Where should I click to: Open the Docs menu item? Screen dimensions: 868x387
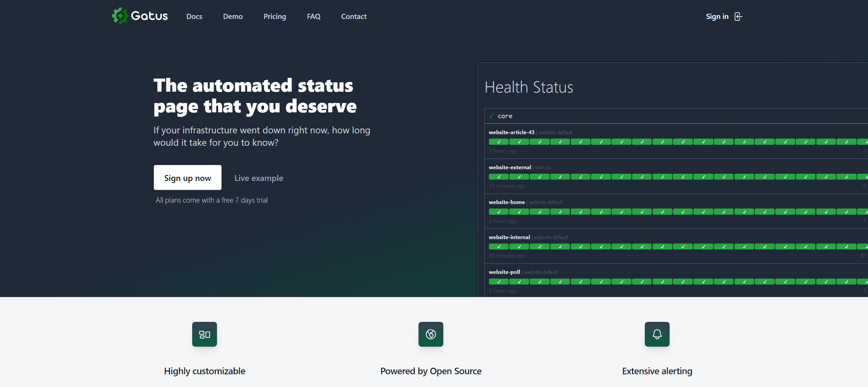[194, 17]
